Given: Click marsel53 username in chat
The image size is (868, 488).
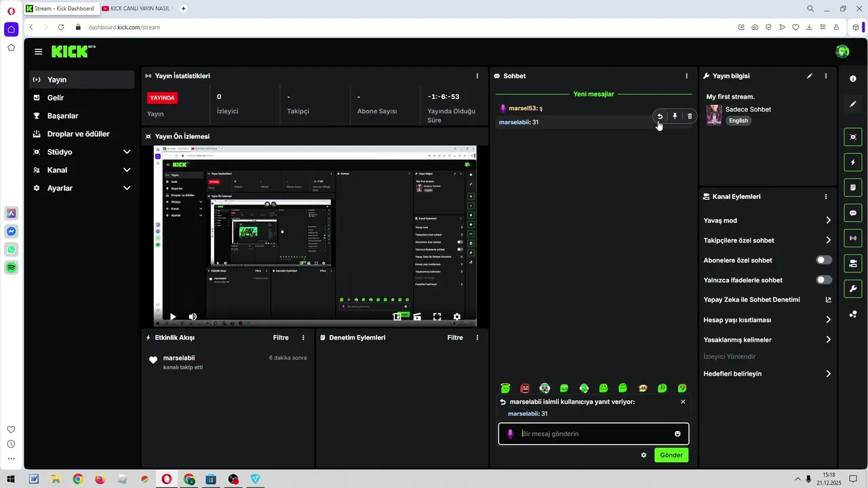Looking at the screenshot, I should coord(522,108).
